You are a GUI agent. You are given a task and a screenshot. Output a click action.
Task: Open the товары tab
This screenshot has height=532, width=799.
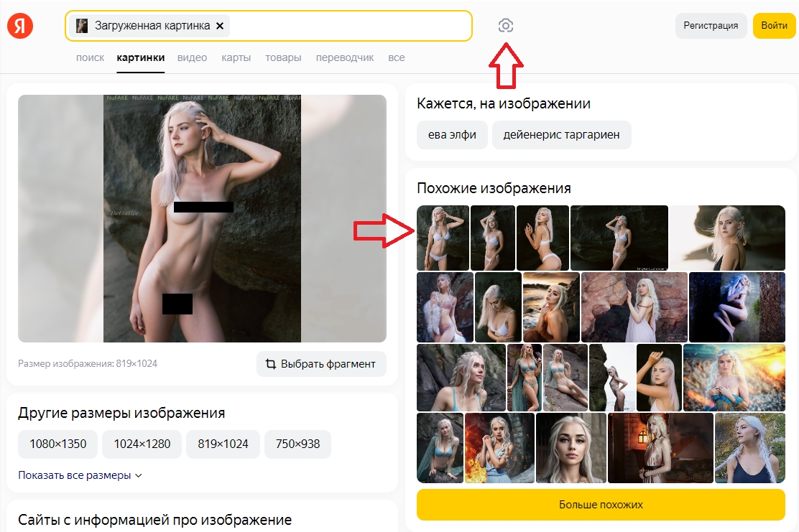(x=283, y=57)
